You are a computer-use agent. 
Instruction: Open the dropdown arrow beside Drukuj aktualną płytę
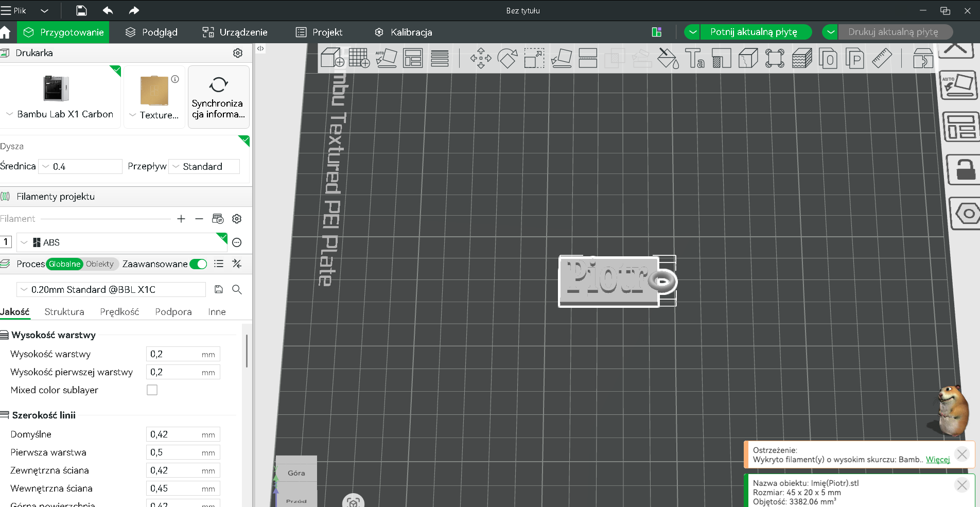coord(830,32)
